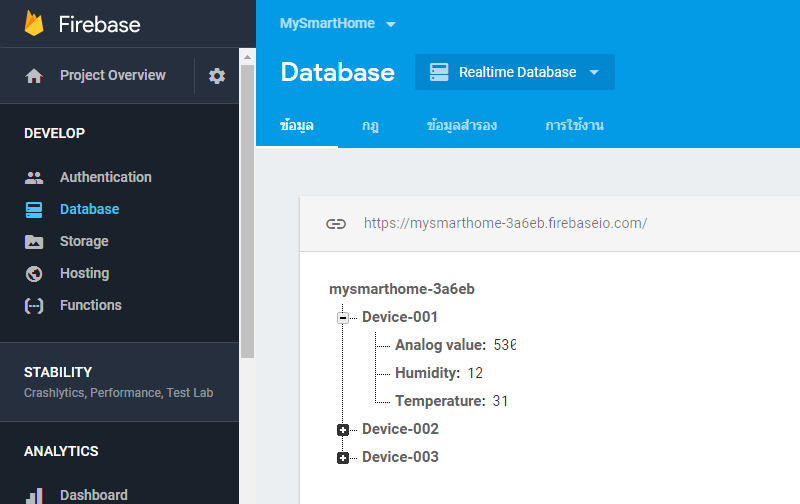This screenshot has width=800, height=504.
Task: Select the mysmarthome-3a6eb root node
Action: tap(402, 289)
